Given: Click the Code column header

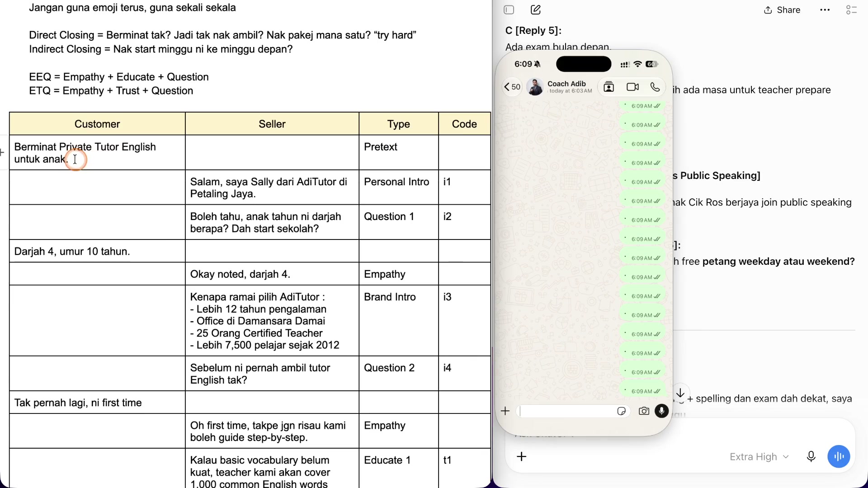Looking at the screenshot, I should tap(464, 124).
